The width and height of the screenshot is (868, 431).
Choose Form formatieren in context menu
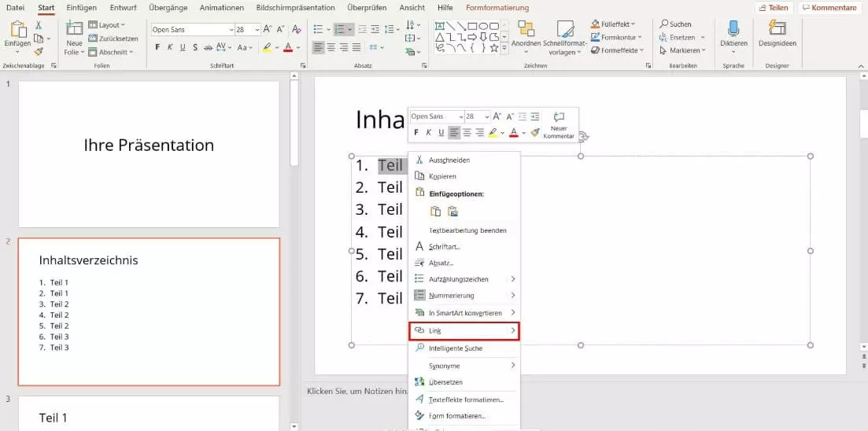coord(464,415)
